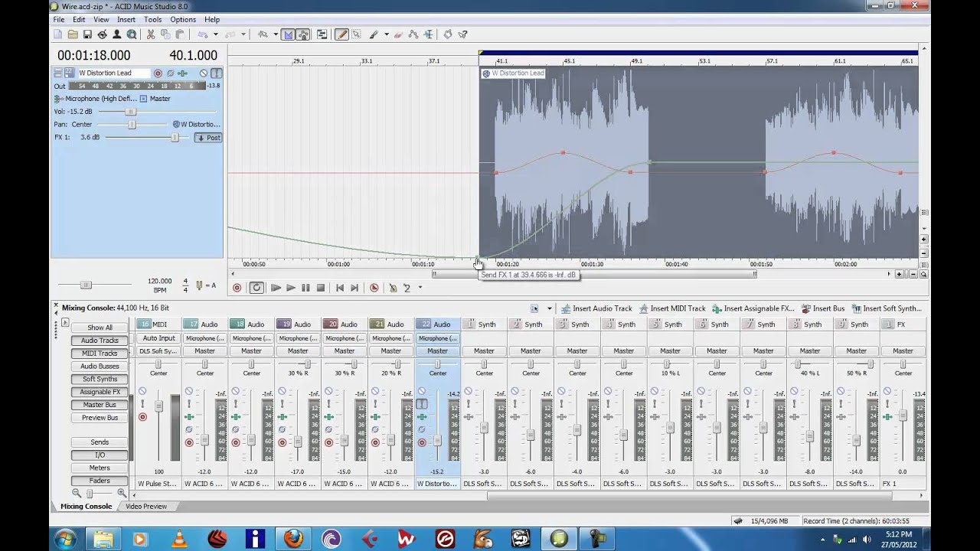Click the Show All channels button

100,328
